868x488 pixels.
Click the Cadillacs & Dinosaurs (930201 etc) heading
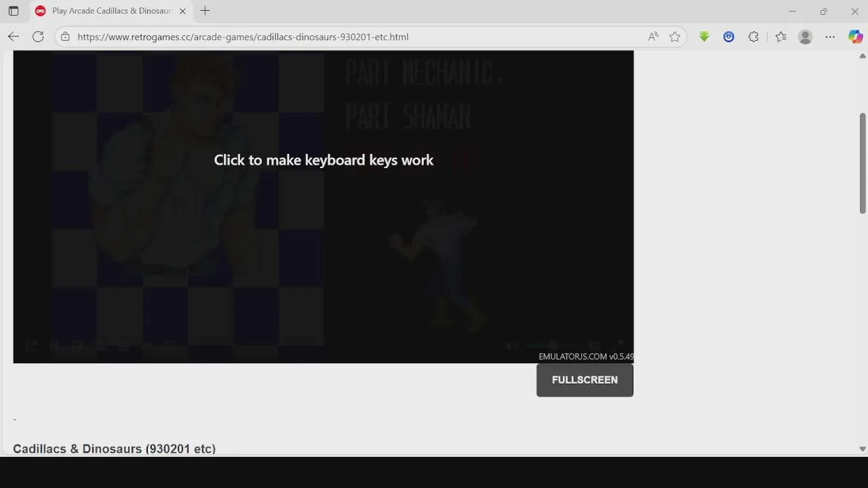(x=114, y=449)
